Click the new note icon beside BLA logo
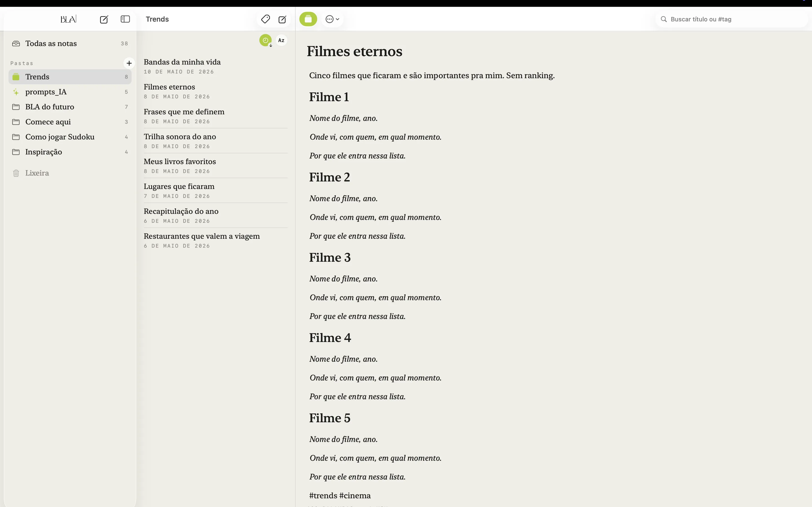812x507 pixels. pos(104,19)
